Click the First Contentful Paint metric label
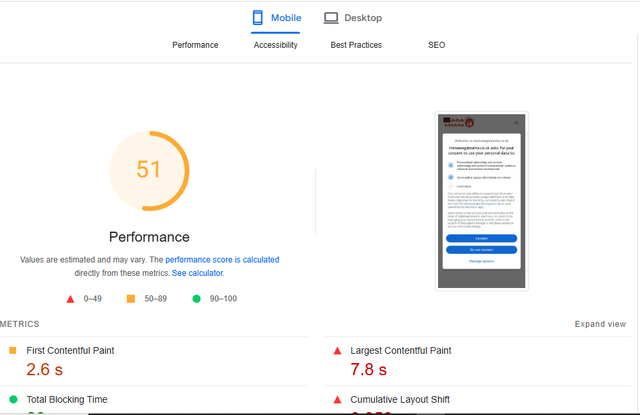The height and width of the screenshot is (415, 640). pyautogui.click(x=70, y=351)
